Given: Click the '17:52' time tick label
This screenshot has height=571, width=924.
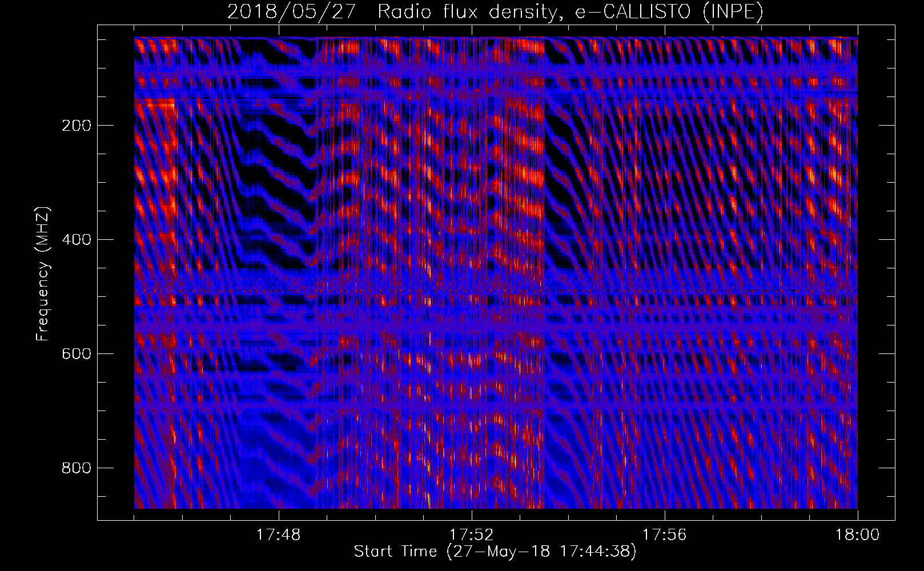Looking at the screenshot, I should point(471,535).
